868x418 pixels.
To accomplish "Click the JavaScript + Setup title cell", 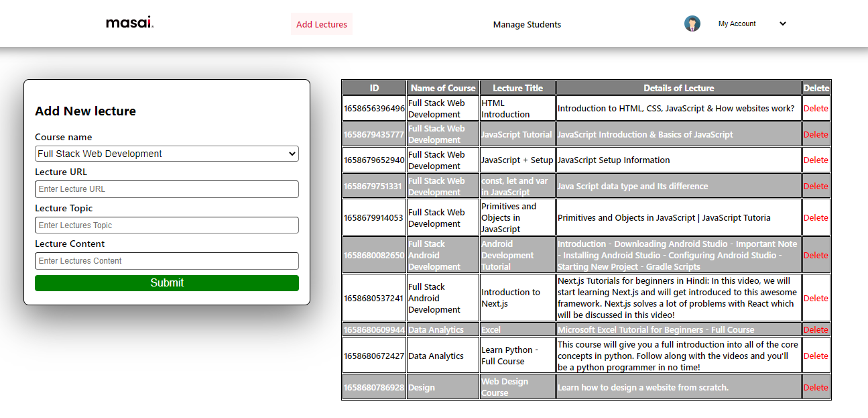I will pyautogui.click(x=517, y=160).
